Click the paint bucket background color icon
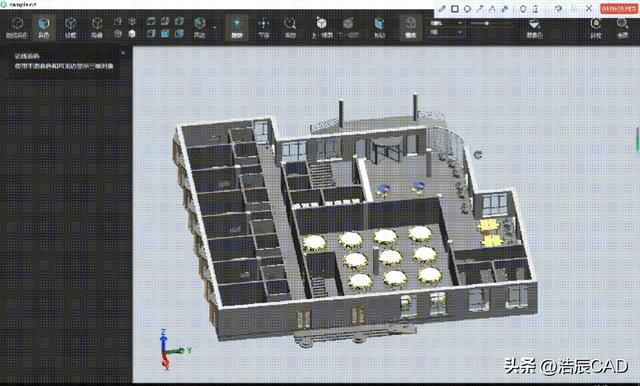Image resolution: width=640 pixels, height=386 pixels. coord(534,27)
